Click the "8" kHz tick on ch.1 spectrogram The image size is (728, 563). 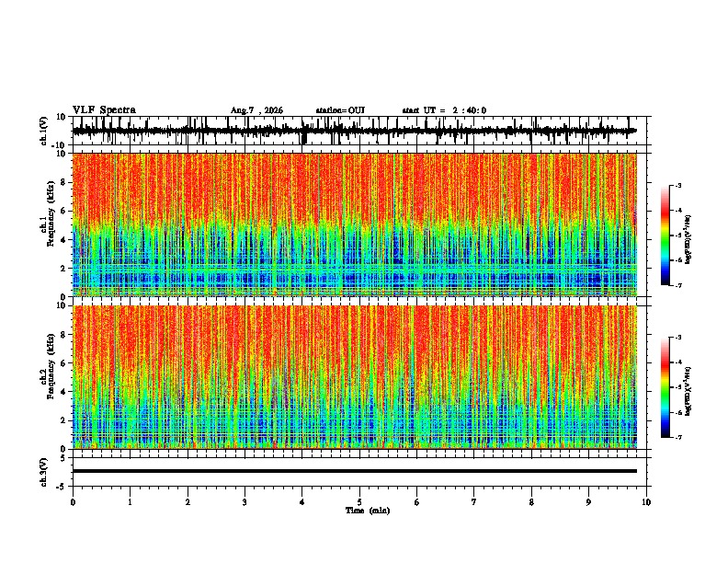coord(64,182)
